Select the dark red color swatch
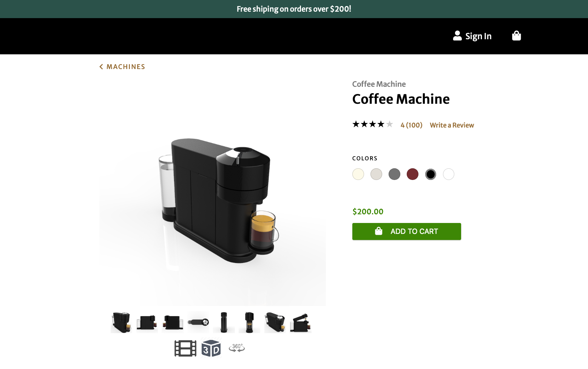The height and width of the screenshot is (369, 588). point(412,174)
